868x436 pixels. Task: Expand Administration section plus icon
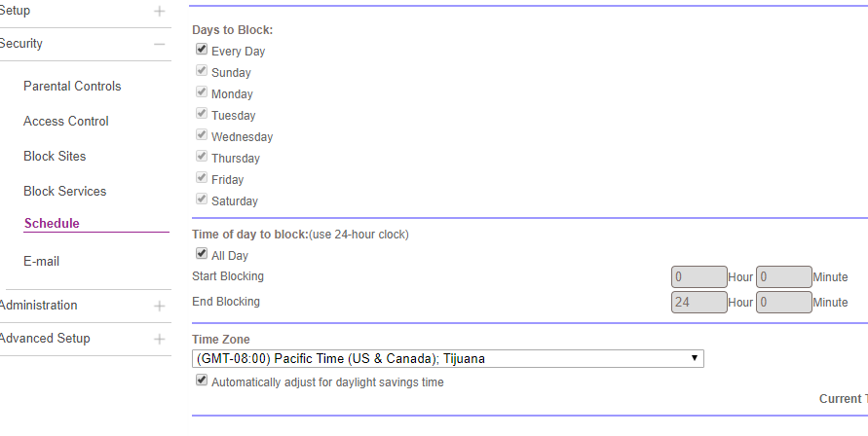click(160, 306)
